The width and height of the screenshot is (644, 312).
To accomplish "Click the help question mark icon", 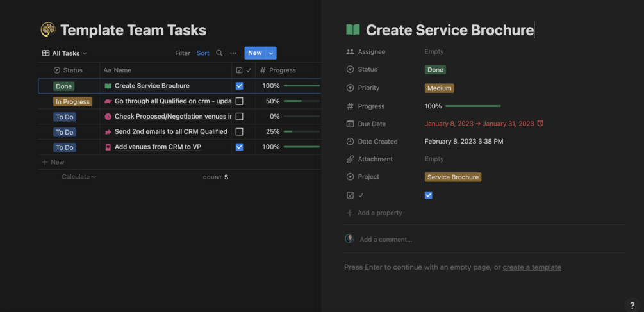I will click(632, 306).
